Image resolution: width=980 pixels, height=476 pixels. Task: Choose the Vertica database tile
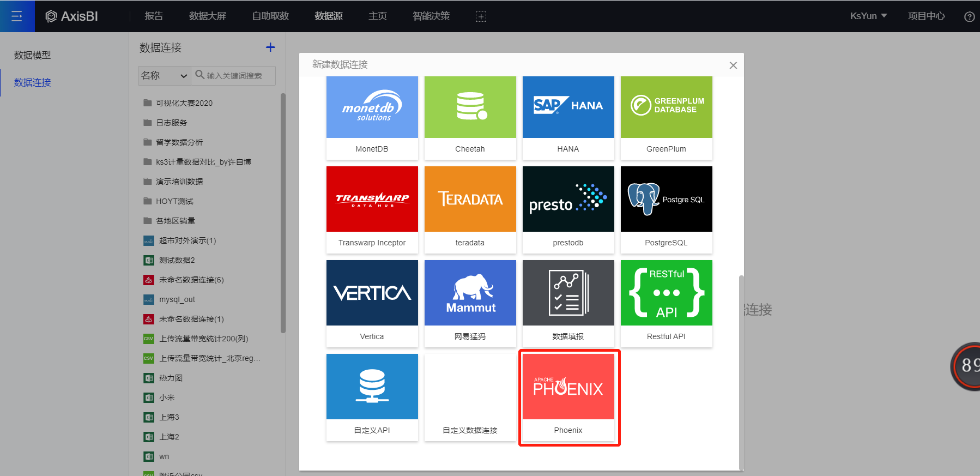coord(372,303)
